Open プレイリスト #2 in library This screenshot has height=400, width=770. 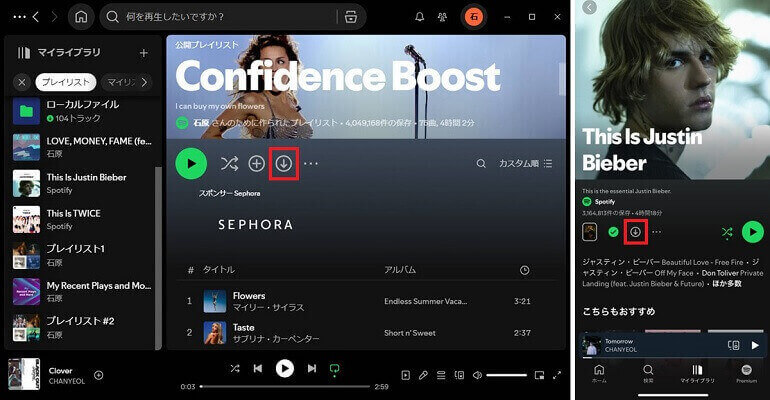(x=82, y=327)
